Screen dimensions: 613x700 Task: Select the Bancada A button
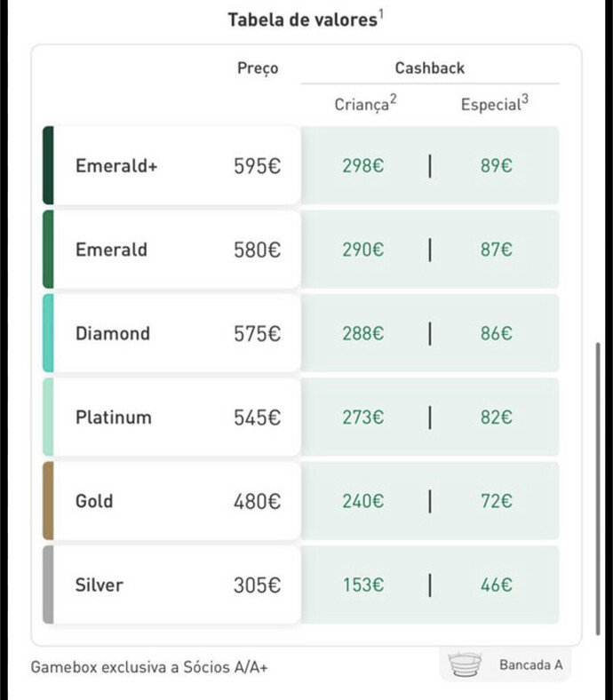pos(505,664)
